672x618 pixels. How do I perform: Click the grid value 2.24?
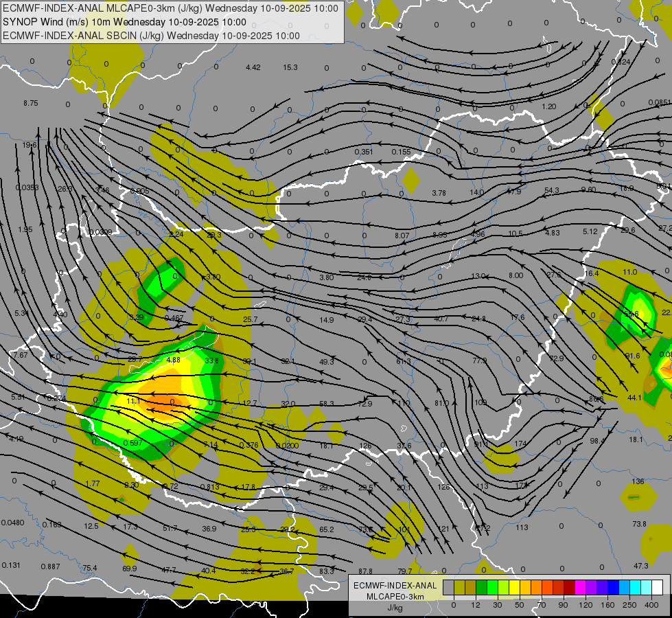pos(176,234)
